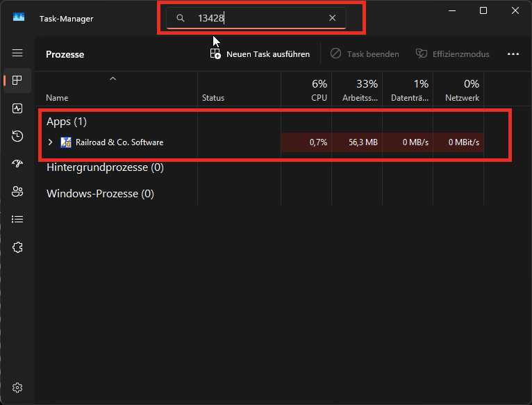Screen dimensions: 532x405
Task: Open Task Manager settings gear
Action: point(17,387)
